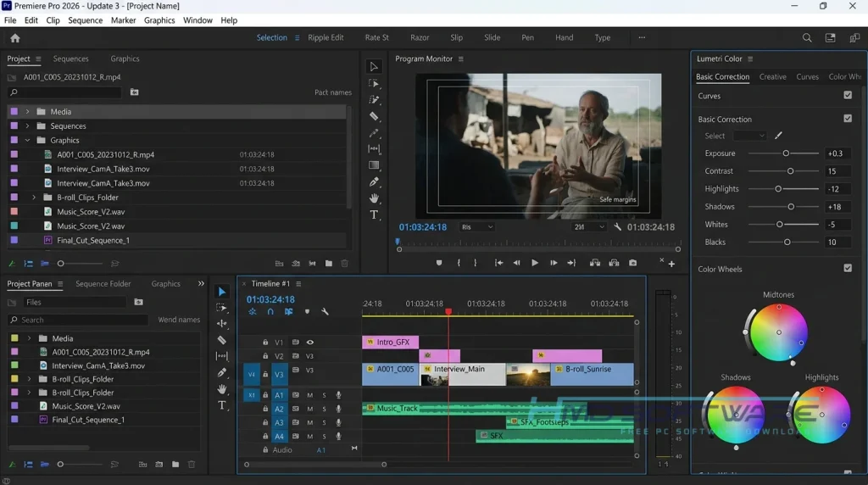Open the Select dropdown in Basic Correction
This screenshot has height=485, width=868.
(x=749, y=136)
